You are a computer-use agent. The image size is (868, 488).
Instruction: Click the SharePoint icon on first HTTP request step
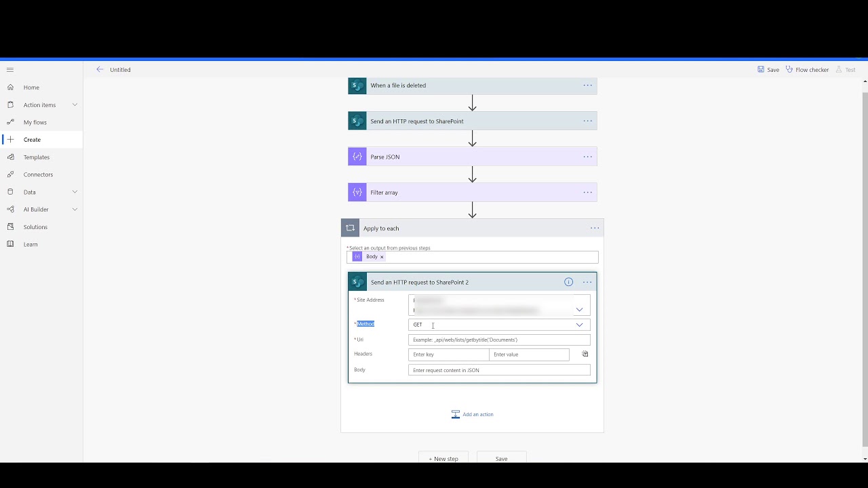(357, 121)
